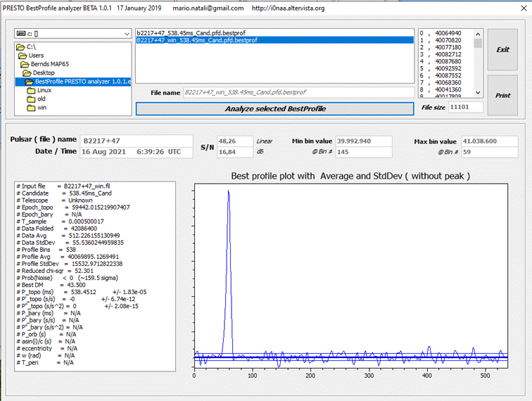Click Min bin value field 39.992.940
This screenshot has width=532, height=401.
(364, 141)
